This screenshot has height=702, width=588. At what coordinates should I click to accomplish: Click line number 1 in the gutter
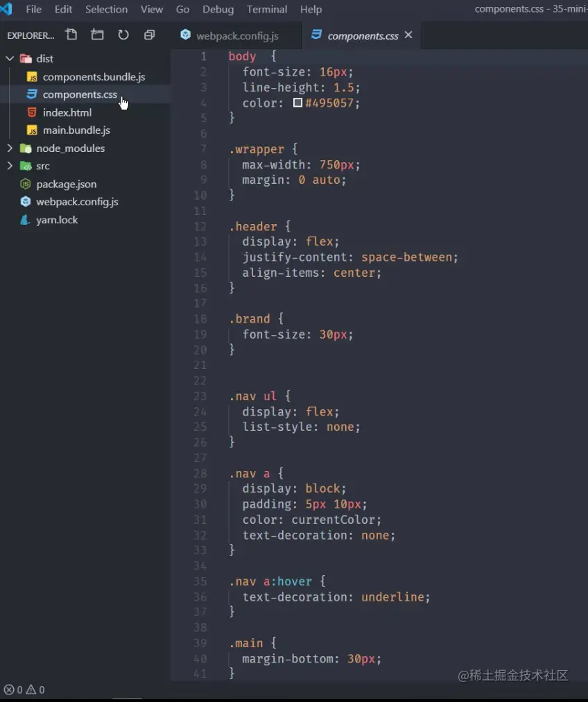204,56
